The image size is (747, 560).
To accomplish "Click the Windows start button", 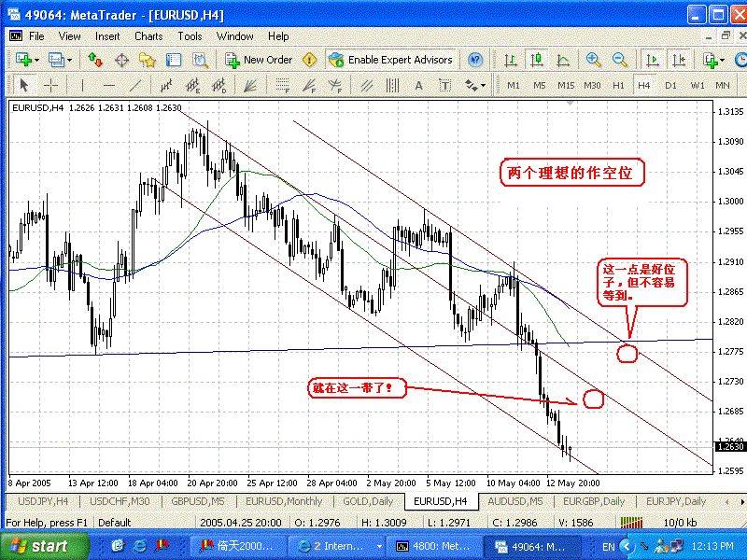I will click(44, 546).
